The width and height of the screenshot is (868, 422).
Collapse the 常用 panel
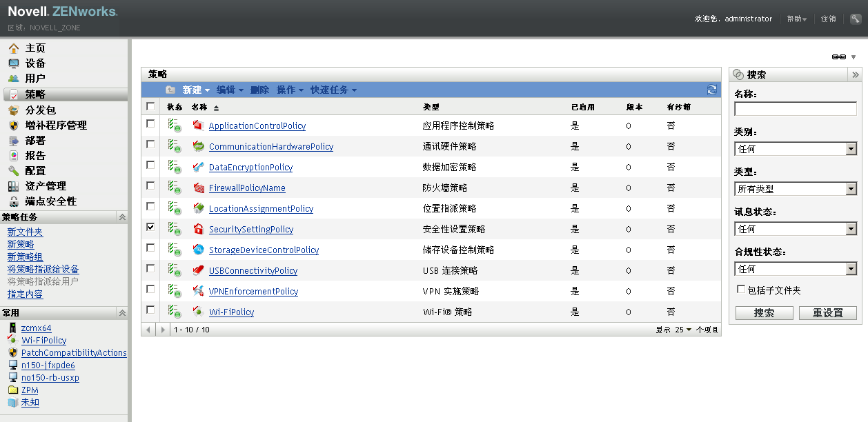(x=122, y=313)
